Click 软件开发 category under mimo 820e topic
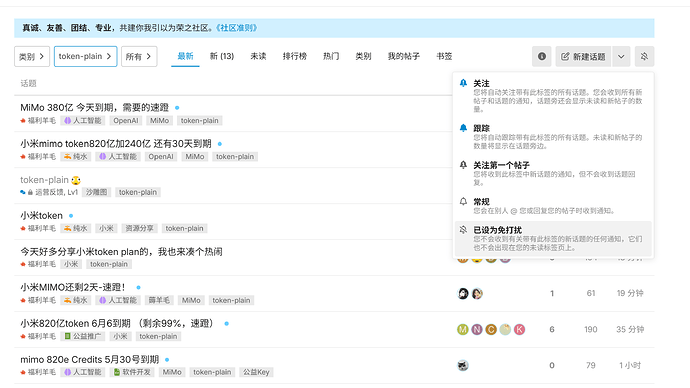Viewport: 690px width, 388px height. [132, 372]
